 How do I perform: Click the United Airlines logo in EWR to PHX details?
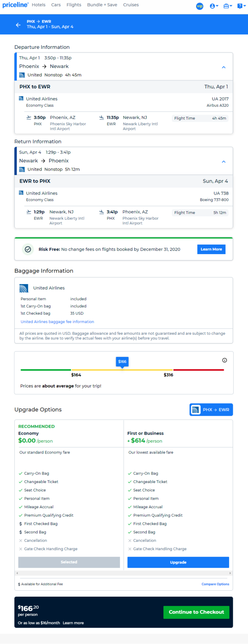pos(21,193)
